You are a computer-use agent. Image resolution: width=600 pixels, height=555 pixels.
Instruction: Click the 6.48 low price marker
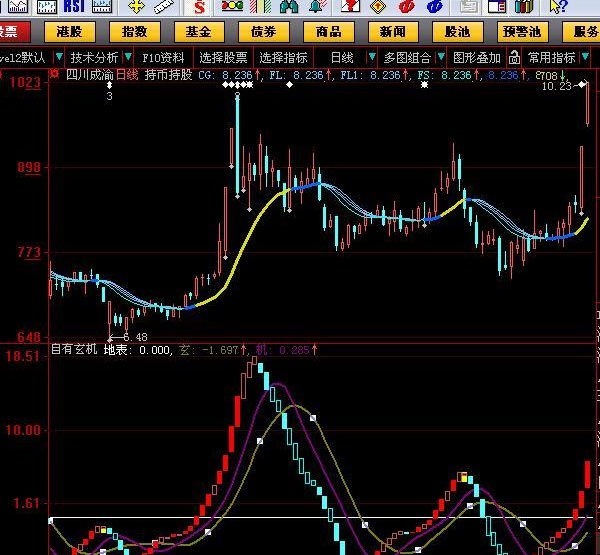135,337
